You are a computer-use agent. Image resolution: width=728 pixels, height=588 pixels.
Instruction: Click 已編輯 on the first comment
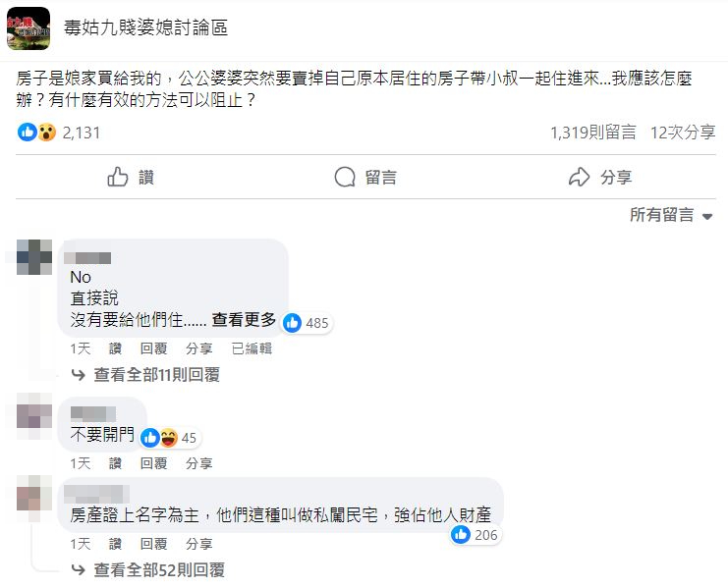(x=252, y=348)
